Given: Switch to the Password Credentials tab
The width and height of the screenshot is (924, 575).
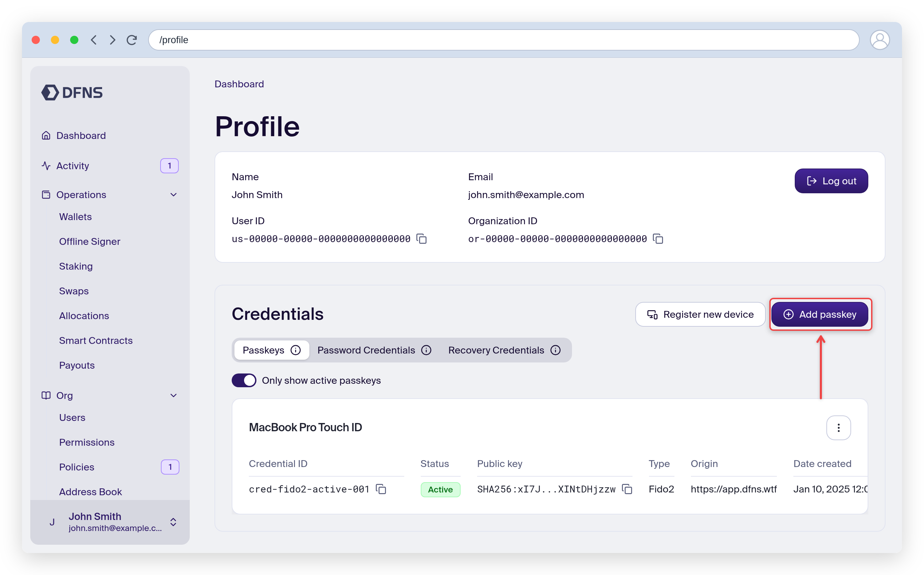Looking at the screenshot, I should 374,350.
